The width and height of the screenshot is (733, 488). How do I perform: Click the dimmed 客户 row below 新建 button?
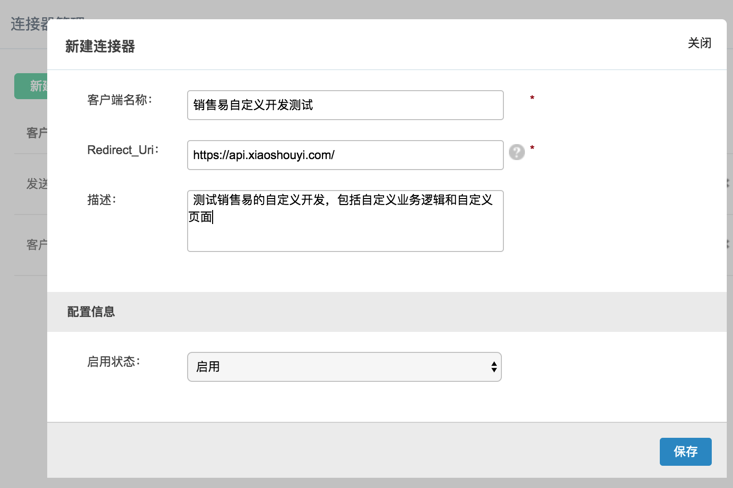tap(36, 133)
